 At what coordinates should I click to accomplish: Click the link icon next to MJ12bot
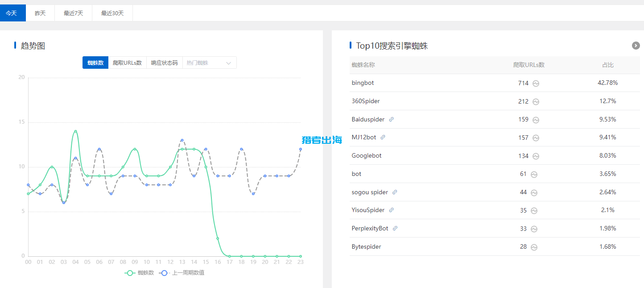pyautogui.click(x=383, y=137)
